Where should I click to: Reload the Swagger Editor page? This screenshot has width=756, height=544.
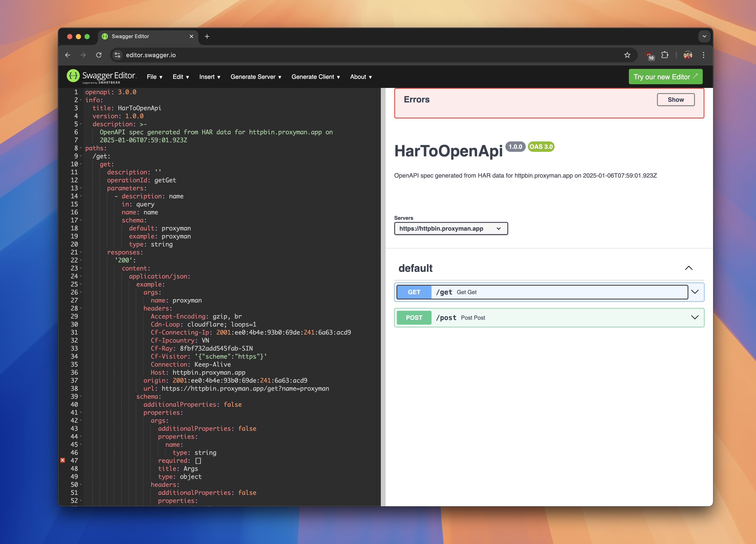click(99, 55)
